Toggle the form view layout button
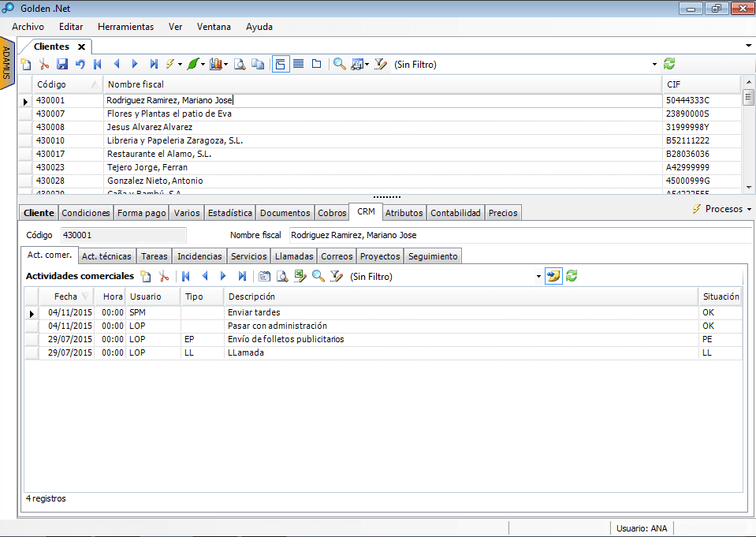Viewport: 756px width, 537px height. click(x=281, y=65)
